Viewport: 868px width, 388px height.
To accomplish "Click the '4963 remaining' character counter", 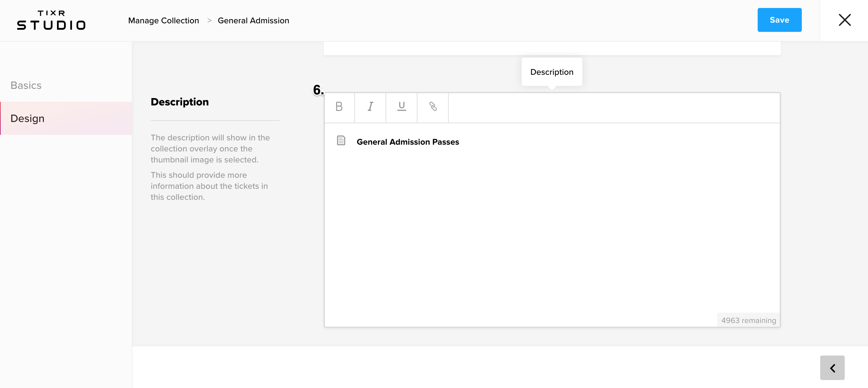I will tap(748, 320).
